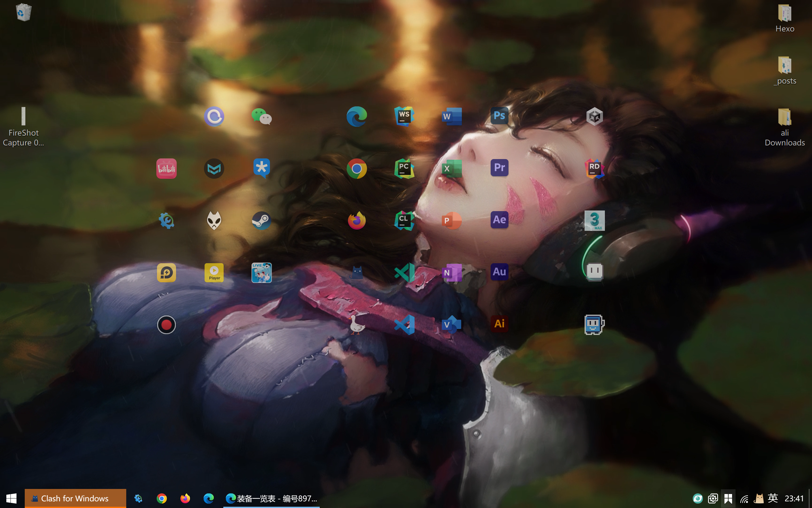Launch OneNote desktop shortcut
812x508 pixels.
click(452, 272)
